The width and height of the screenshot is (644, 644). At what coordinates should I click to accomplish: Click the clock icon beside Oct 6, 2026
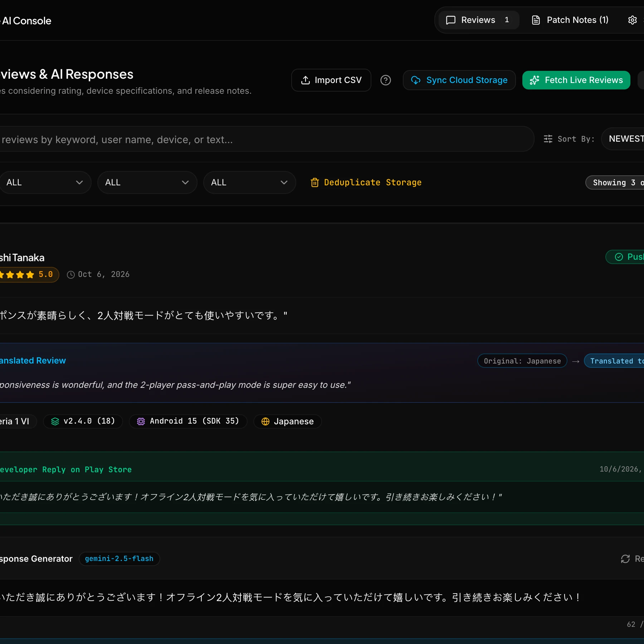click(x=71, y=274)
